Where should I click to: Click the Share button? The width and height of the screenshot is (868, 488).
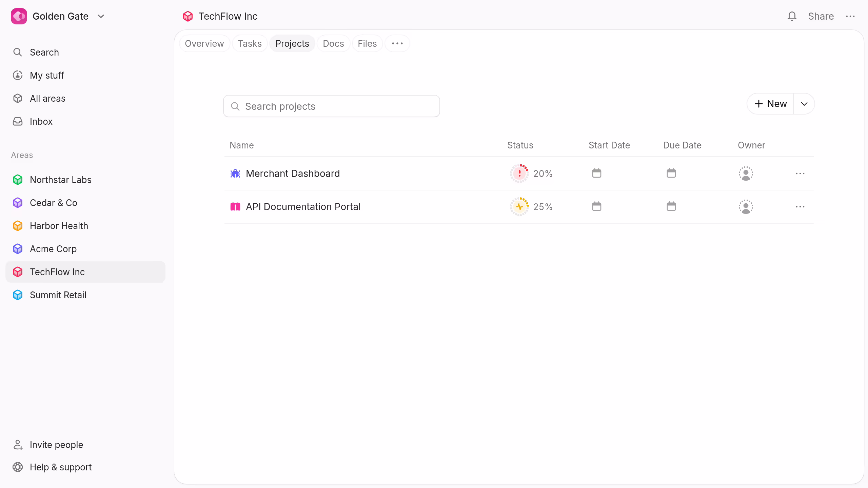(821, 16)
